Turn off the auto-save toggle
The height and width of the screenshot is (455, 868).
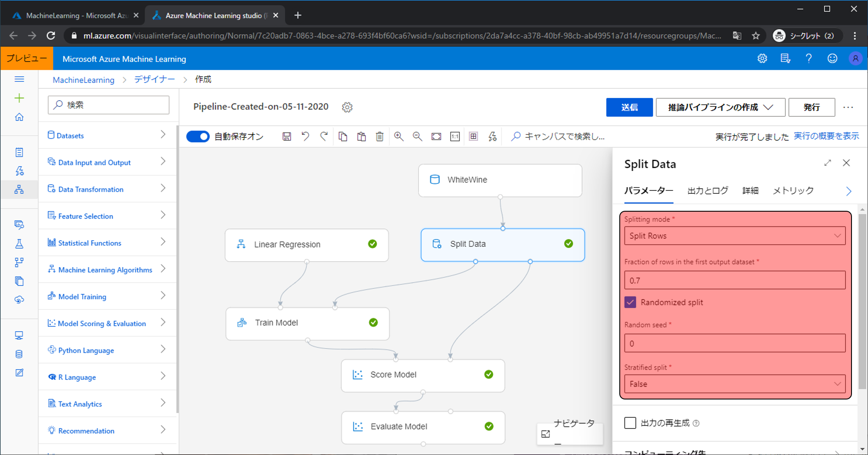click(198, 137)
